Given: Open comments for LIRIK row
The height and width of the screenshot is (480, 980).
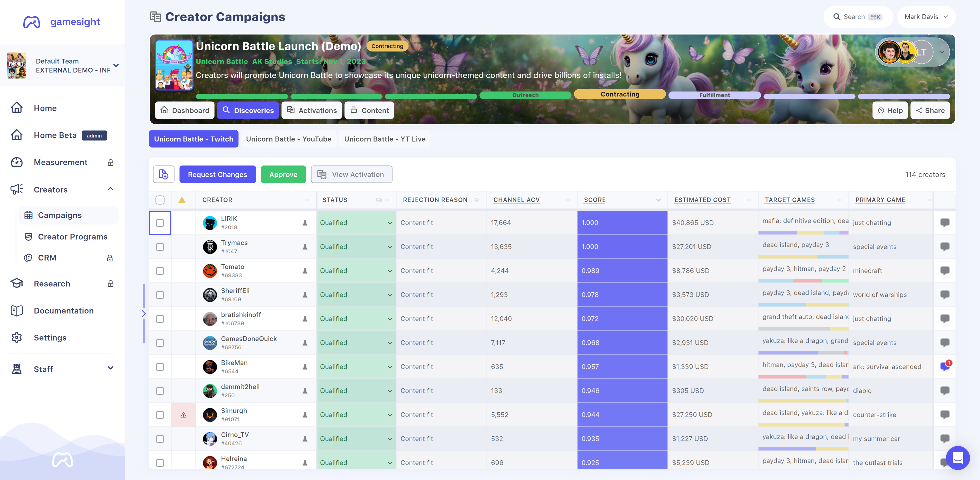Looking at the screenshot, I should coord(944,222).
